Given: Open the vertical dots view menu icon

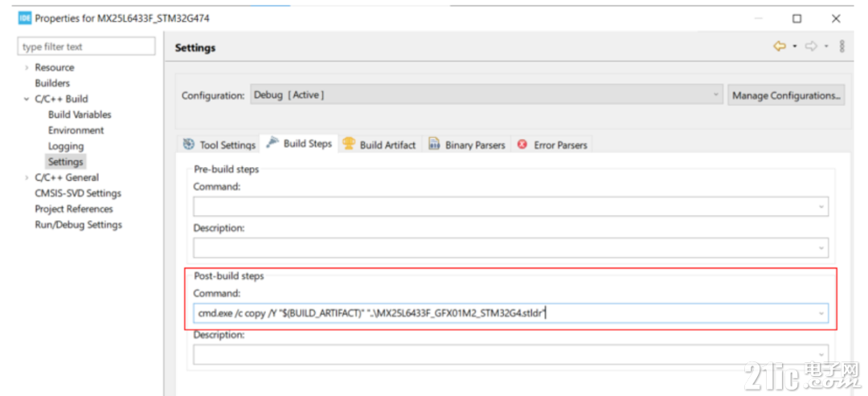Looking at the screenshot, I should pos(842,47).
